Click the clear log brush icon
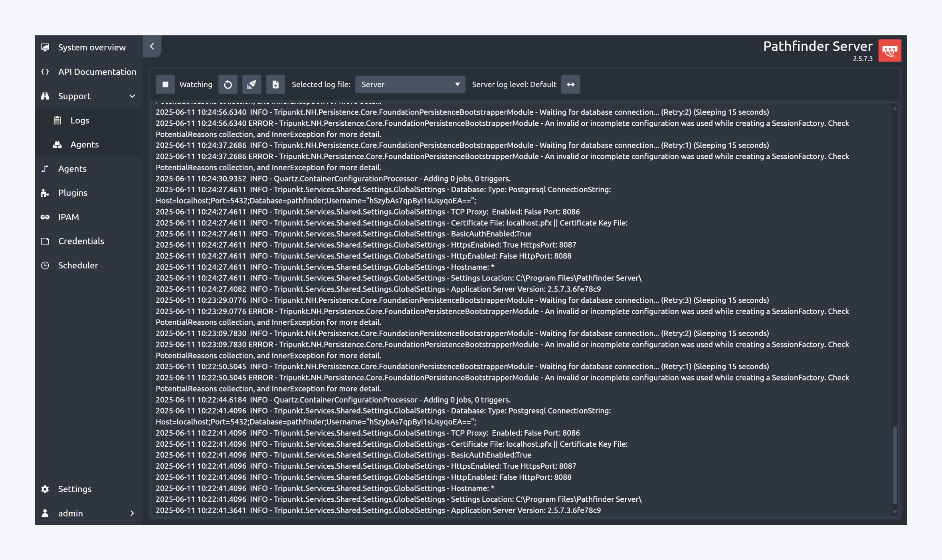Viewport: 942px width, 560px height. click(x=251, y=84)
